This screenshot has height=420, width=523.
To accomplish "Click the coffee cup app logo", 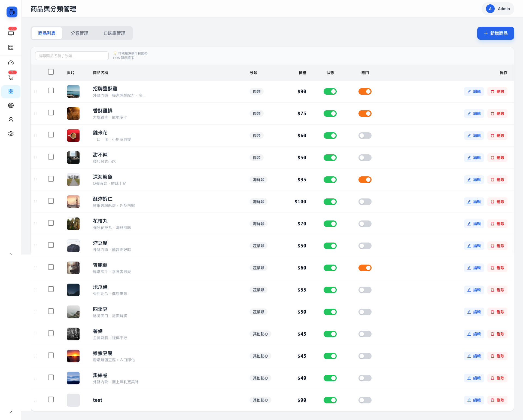I will tap(12, 12).
